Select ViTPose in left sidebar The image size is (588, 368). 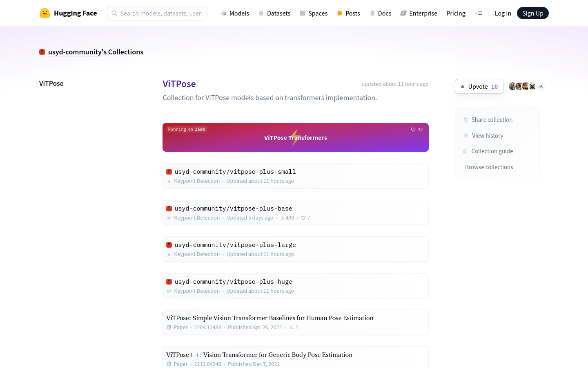(51, 83)
